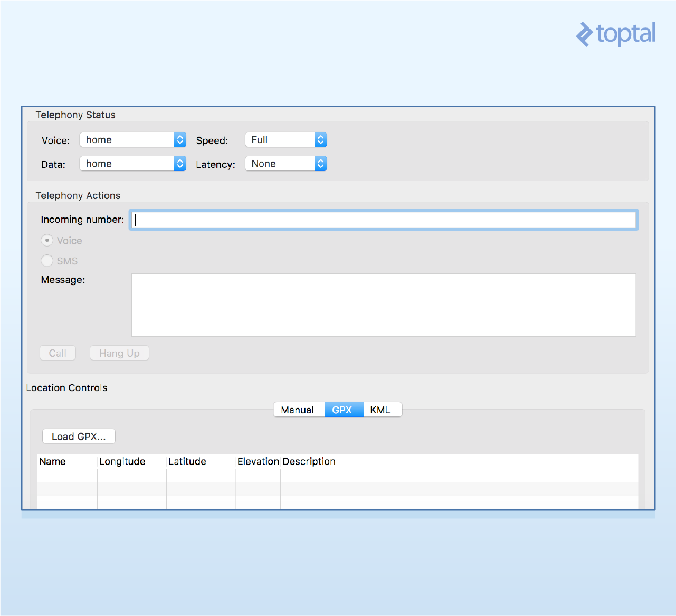Select the SMS radio button
The image size is (676, 616).
click(x=47, y=260)
